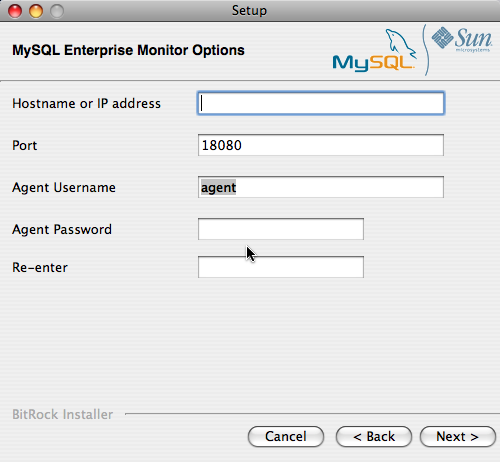Minimize the Setup window with yellow button
This screenshot has height=462, width=500.
click(x=36, y=11)
